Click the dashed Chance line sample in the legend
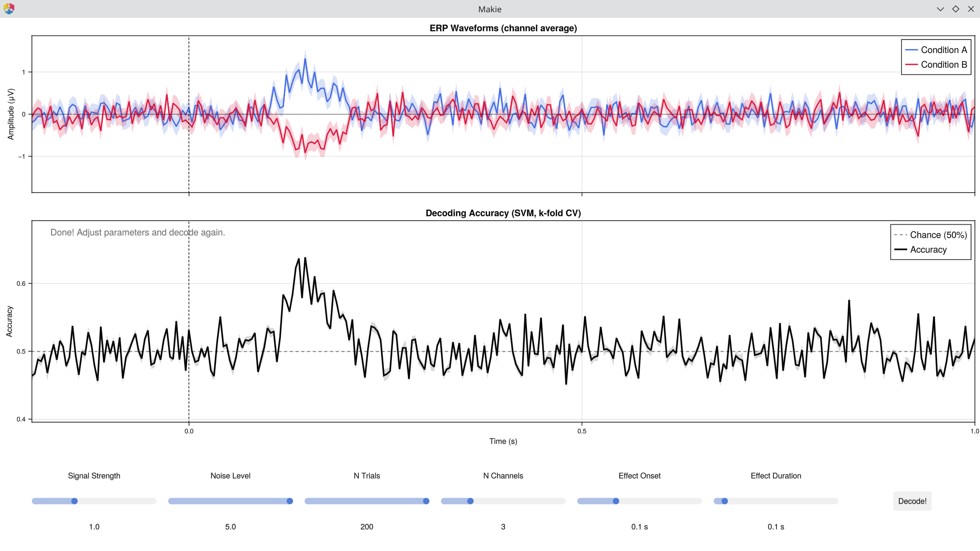980x551 pixels. pos(901,235)
